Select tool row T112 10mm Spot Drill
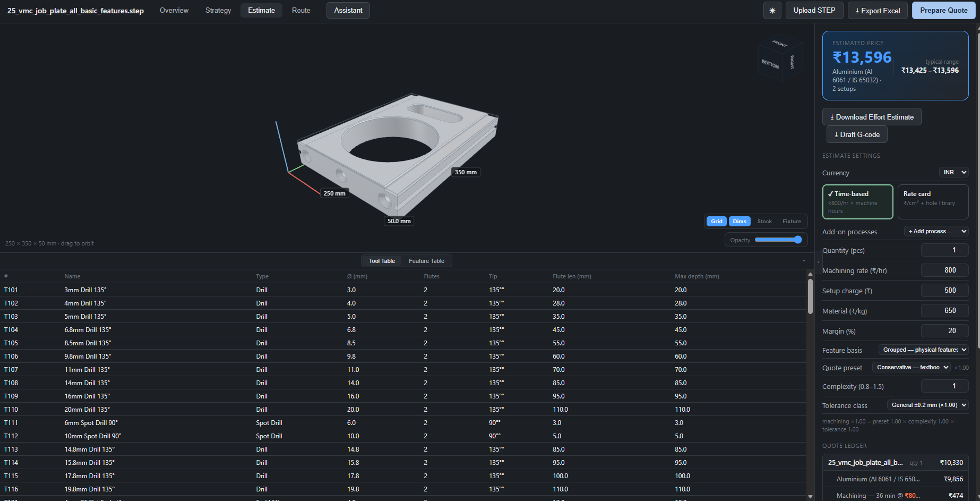980x501 pixels. point(403,436)
